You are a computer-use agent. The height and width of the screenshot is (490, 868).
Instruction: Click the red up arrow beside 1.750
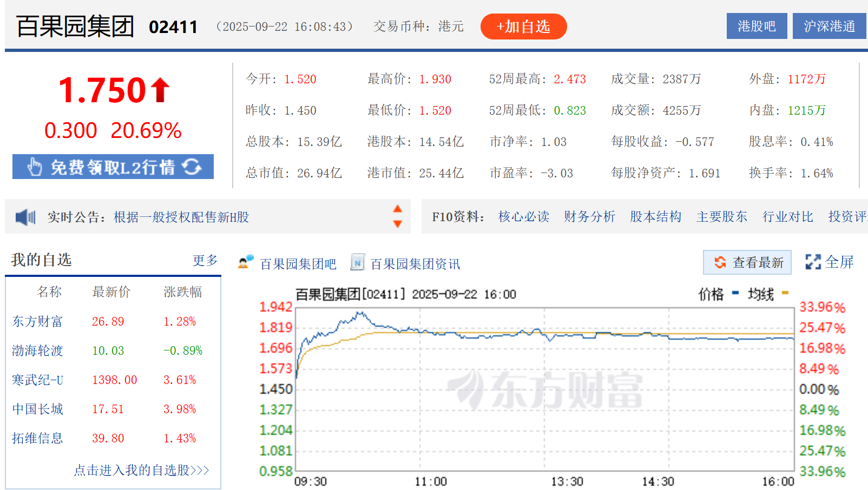click(160, 90)
